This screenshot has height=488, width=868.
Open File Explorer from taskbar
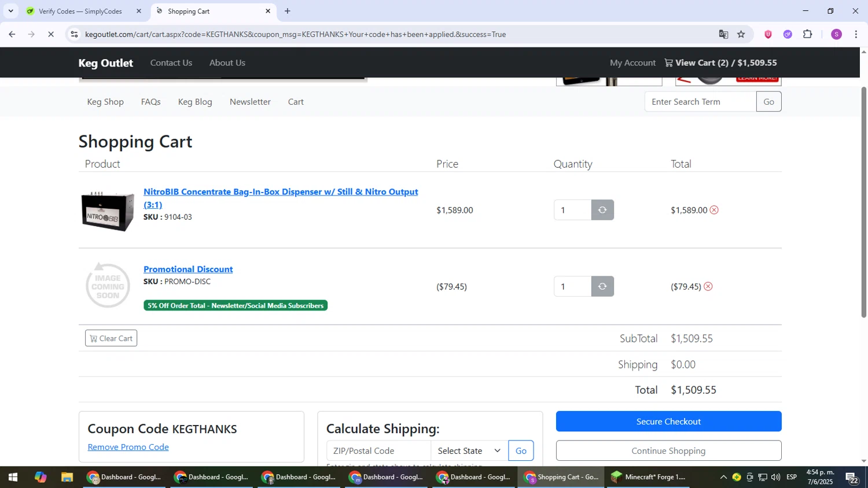click(x=67, y=477)
